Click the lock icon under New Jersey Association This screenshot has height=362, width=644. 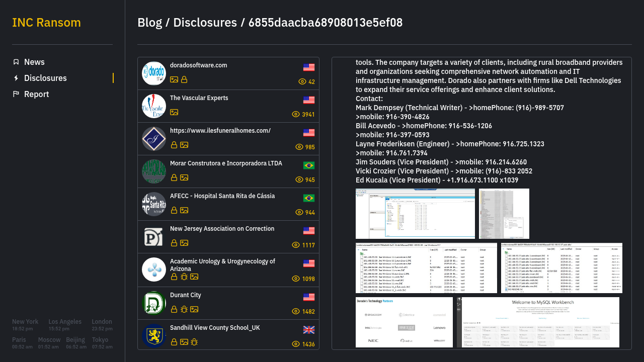point(174,243)
